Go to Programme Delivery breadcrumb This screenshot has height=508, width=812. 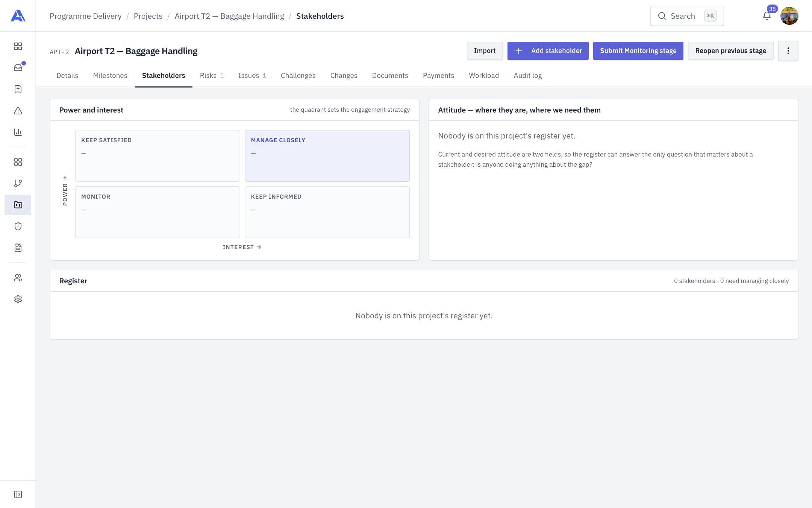(86, 16)
